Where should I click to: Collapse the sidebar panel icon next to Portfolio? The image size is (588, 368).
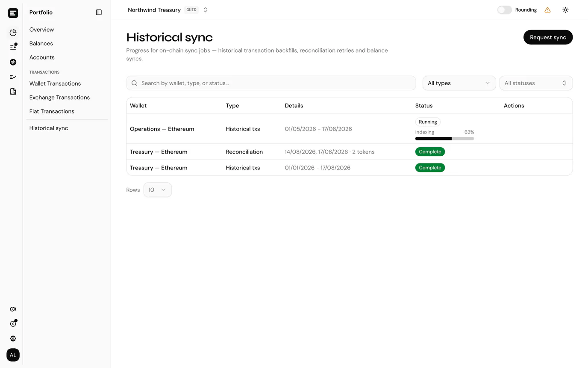click(x=99, y=12)
